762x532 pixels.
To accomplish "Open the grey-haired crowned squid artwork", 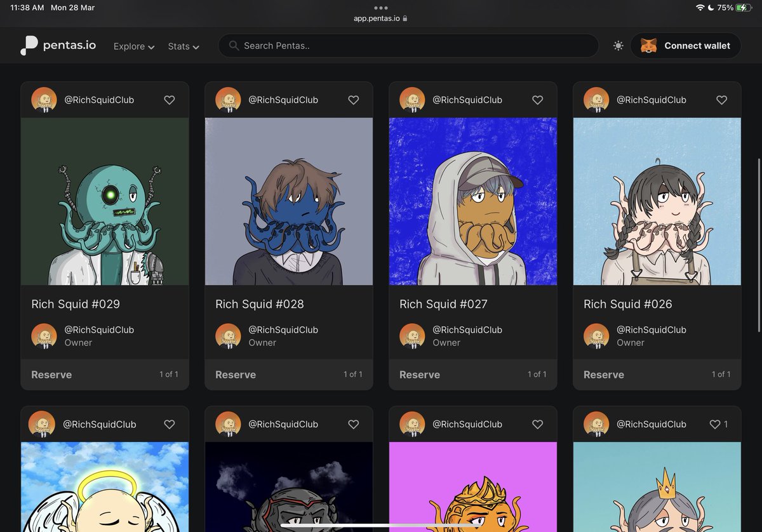I will point(657,486).
